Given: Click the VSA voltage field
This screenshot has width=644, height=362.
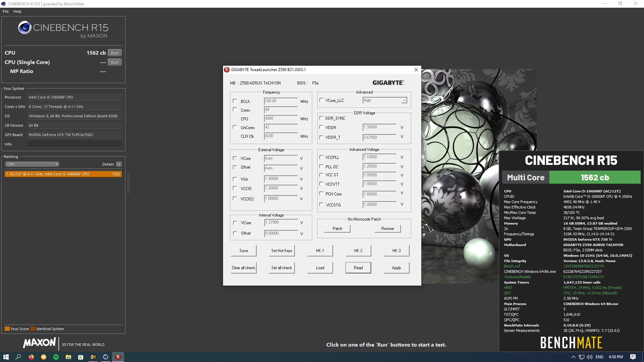Looking at the screenshot, I should (281, 179).
